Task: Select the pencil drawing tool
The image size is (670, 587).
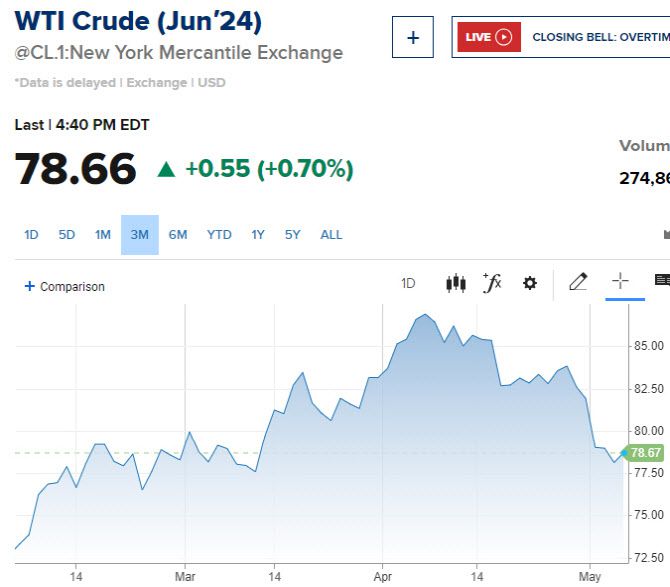Action: click(x=578, y=282)
